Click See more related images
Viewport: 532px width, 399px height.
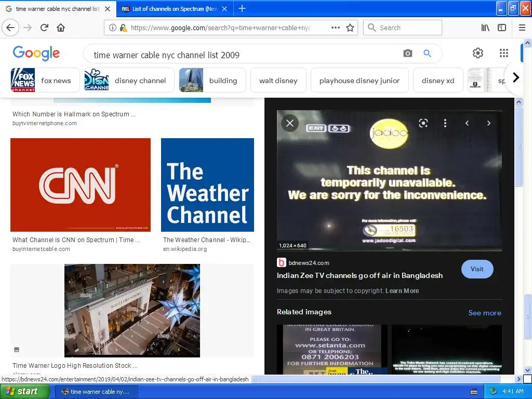coord(485,313)
